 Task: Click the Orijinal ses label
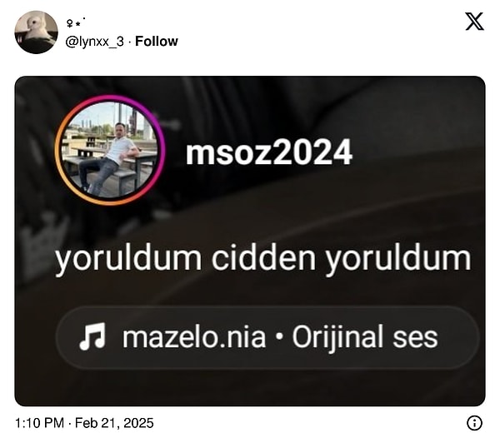365,338
